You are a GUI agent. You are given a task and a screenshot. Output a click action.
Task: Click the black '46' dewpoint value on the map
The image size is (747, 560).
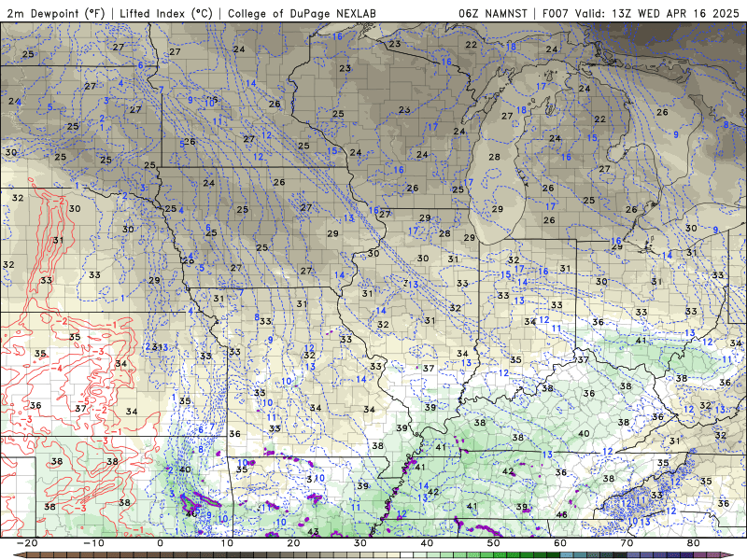(x=562, y=515)
